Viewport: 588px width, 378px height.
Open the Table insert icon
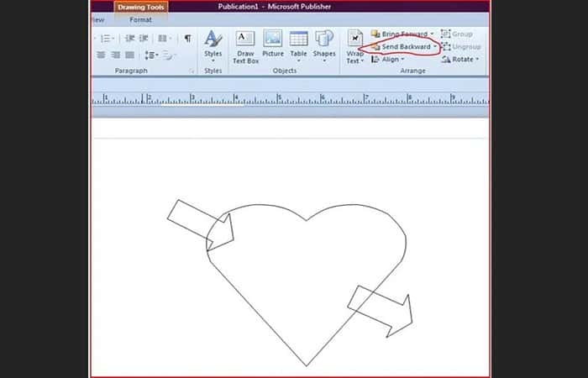point(299,46)
